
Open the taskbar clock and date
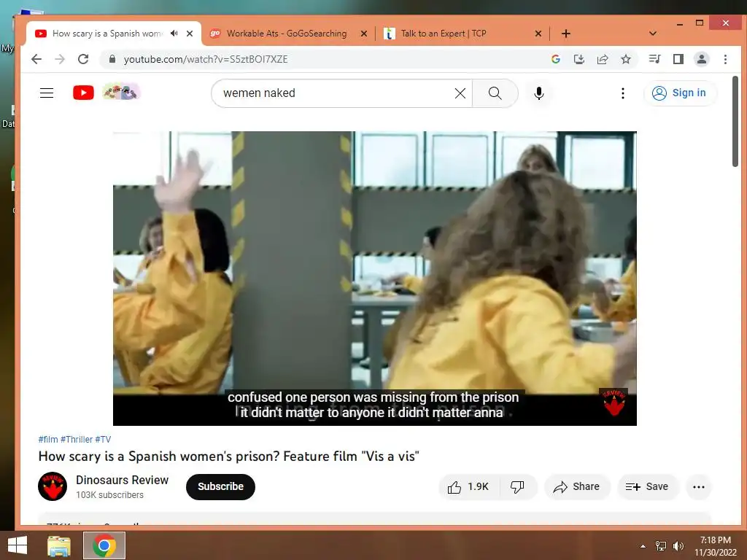pyautogui.click(x=716, y=546)
